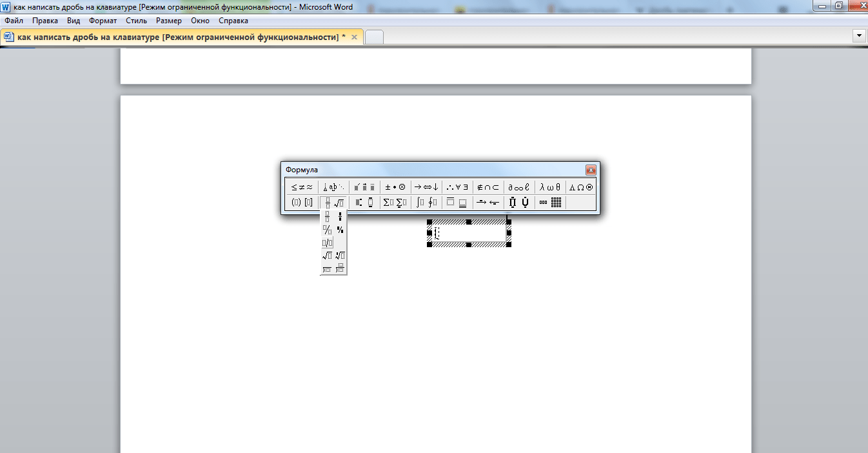The image size is (868, 453).
Task: Open the Размер menu
Action: click(x=169, y=21)
